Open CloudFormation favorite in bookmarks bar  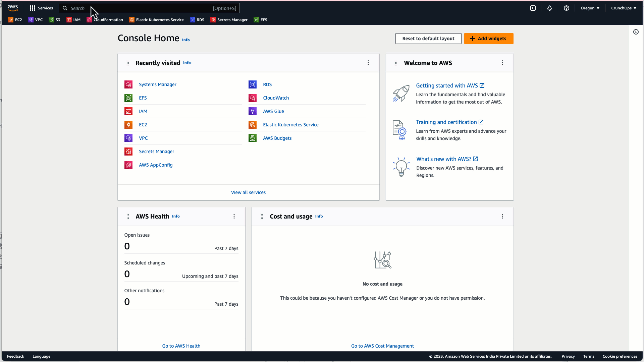point(105,20)
